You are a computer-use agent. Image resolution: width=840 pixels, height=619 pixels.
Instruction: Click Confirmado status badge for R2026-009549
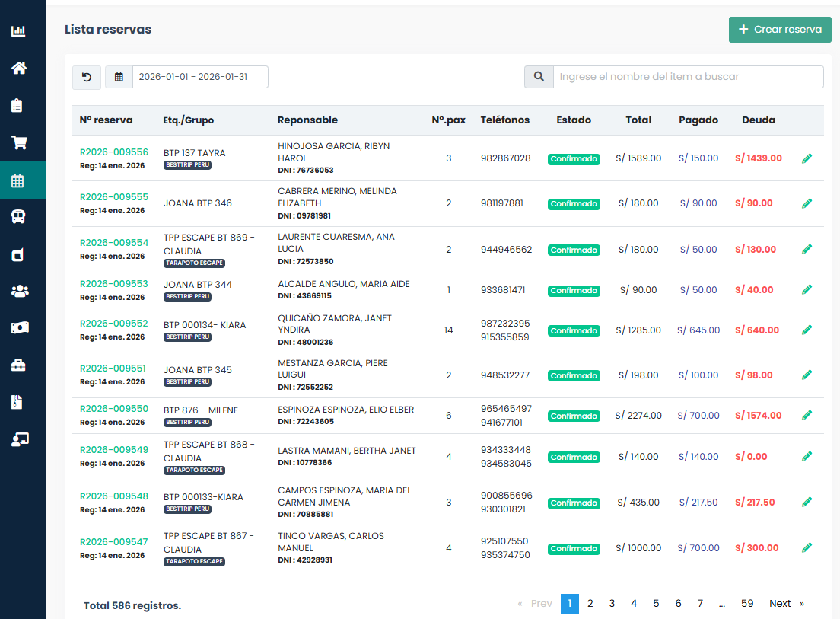[574, 457]
